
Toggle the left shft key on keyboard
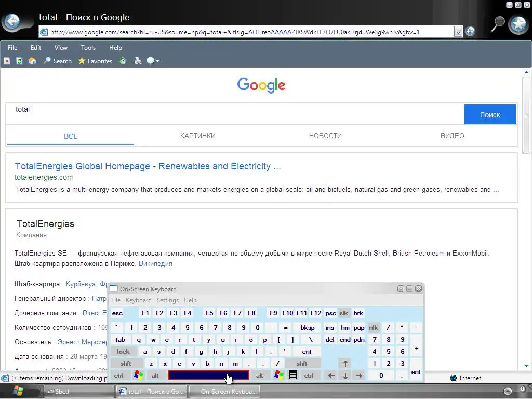click(126, 363)
